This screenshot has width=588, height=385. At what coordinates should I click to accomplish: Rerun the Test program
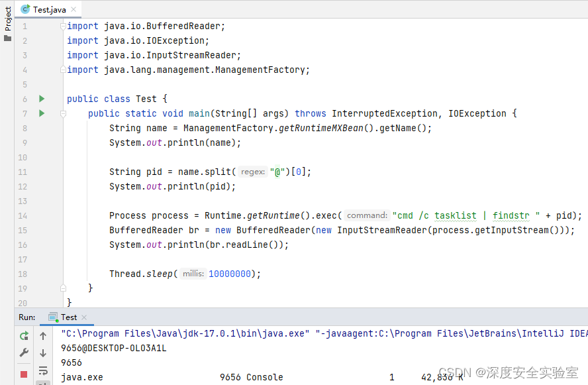(24, 335)
